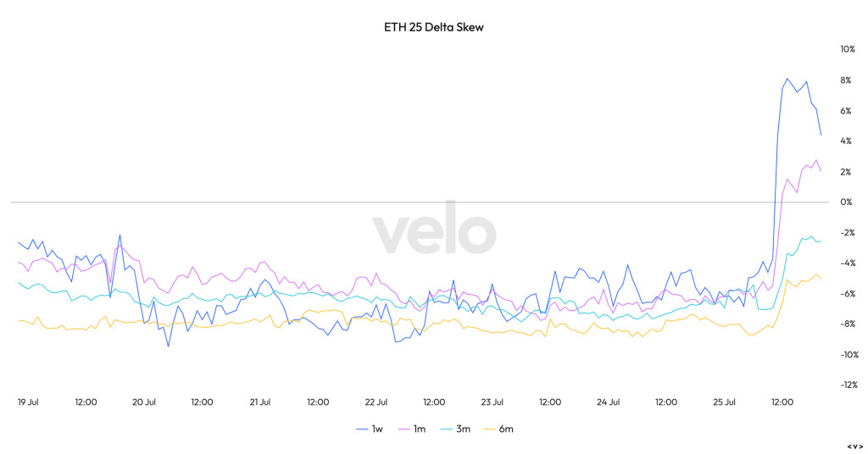The image size is (868, 454).
Task: Click the 22 Jul x-axis label
Action: pos(376,402)
